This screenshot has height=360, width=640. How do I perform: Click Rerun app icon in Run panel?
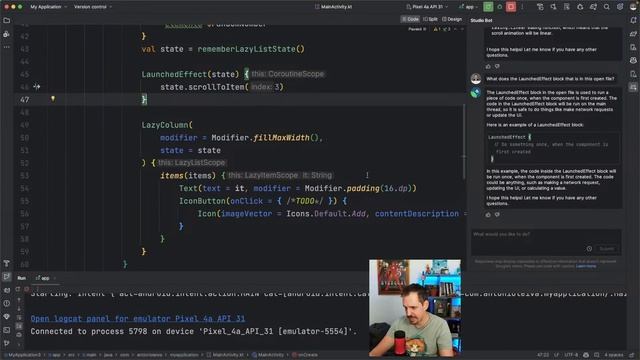(x=18, y=289)
